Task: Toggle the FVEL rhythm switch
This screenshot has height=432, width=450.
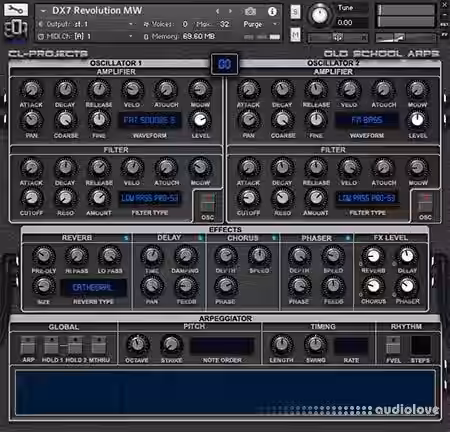Action: (x=393, y=345)
